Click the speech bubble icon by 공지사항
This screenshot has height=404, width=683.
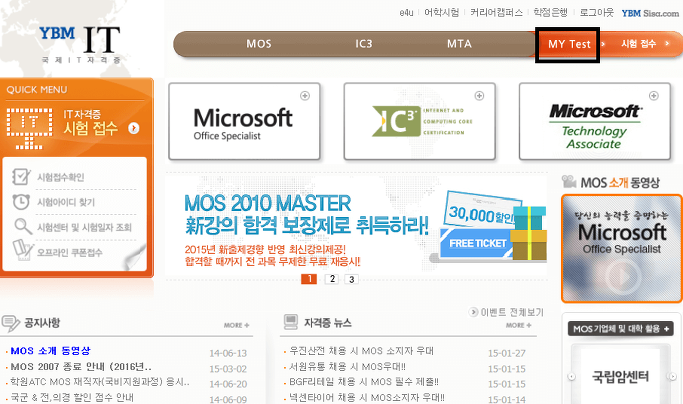click(x=10, y=323)
